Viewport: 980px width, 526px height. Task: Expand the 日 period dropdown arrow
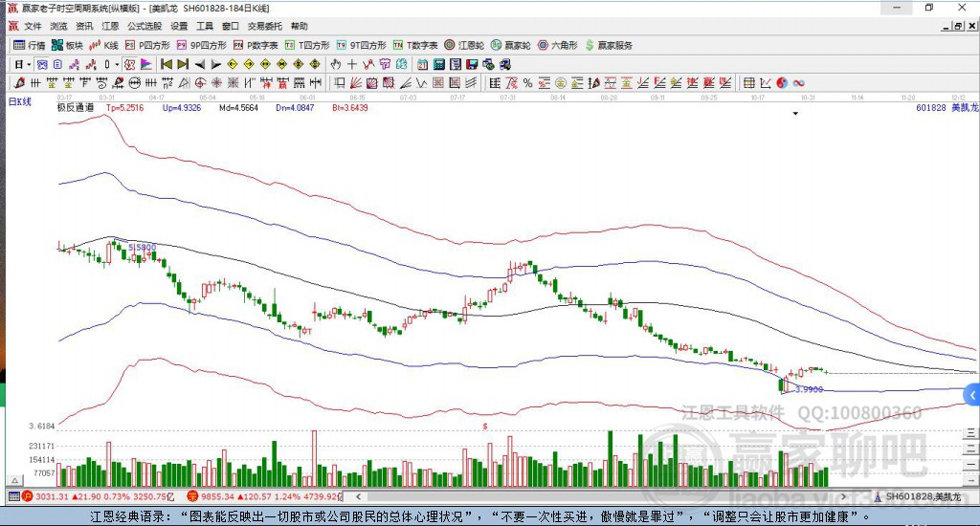(29, 64)
